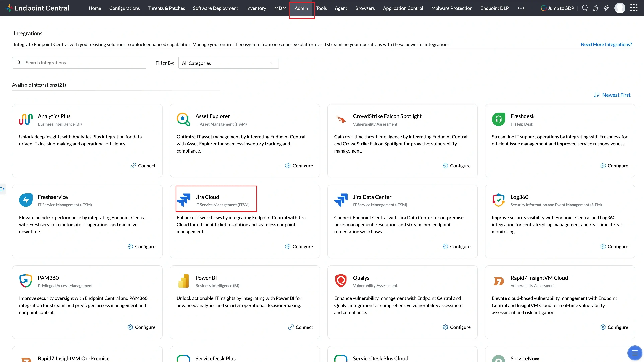Click the Jira Cloud logo icon
Screen dimensions: 644x362
click(183, 200)
